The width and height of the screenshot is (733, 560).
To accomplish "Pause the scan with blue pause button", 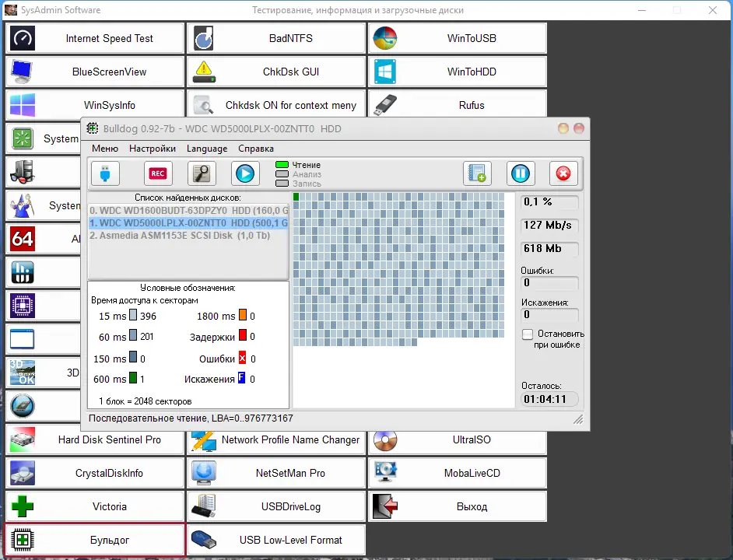I will [521, 173].
